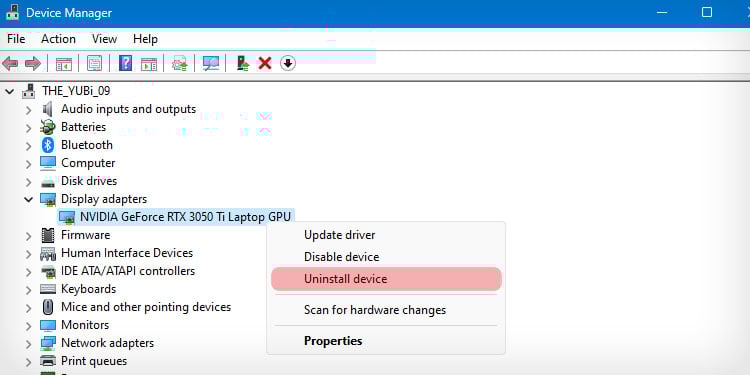The image size is (750, 375).
Task: Select the Bluetooth label
Action: point(87,144)
